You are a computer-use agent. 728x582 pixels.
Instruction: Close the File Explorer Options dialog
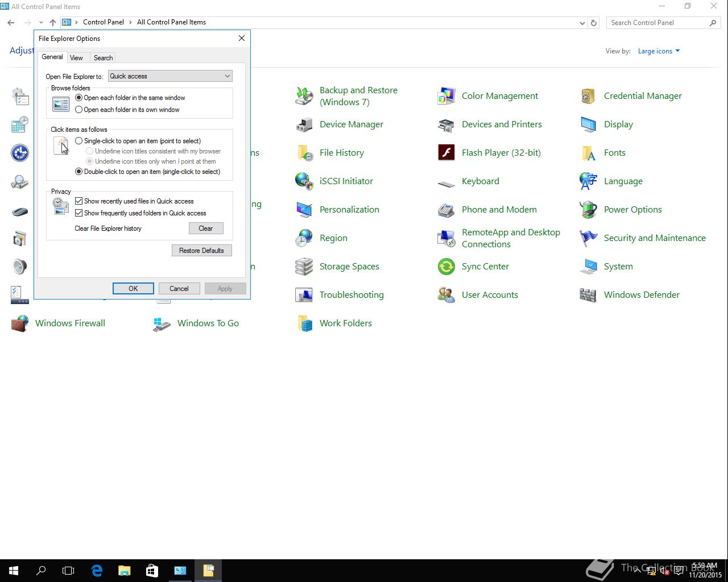pyautogui.click(x=242, y=38)
